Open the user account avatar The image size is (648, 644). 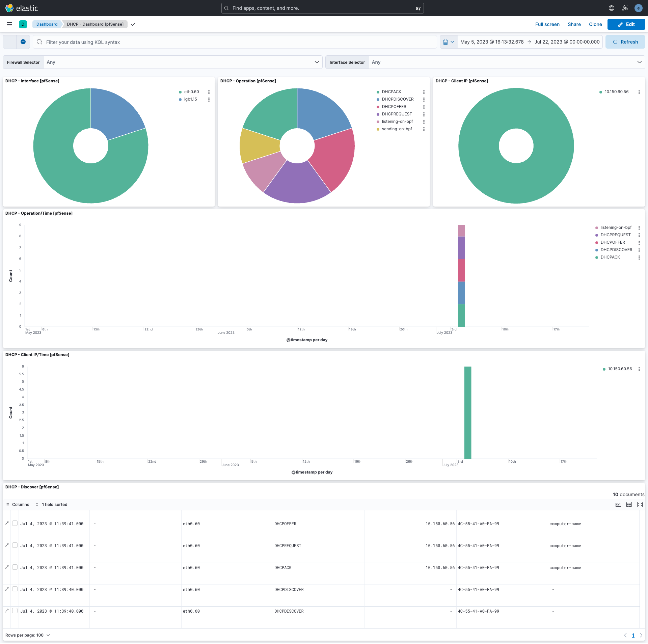click(638, 8)
